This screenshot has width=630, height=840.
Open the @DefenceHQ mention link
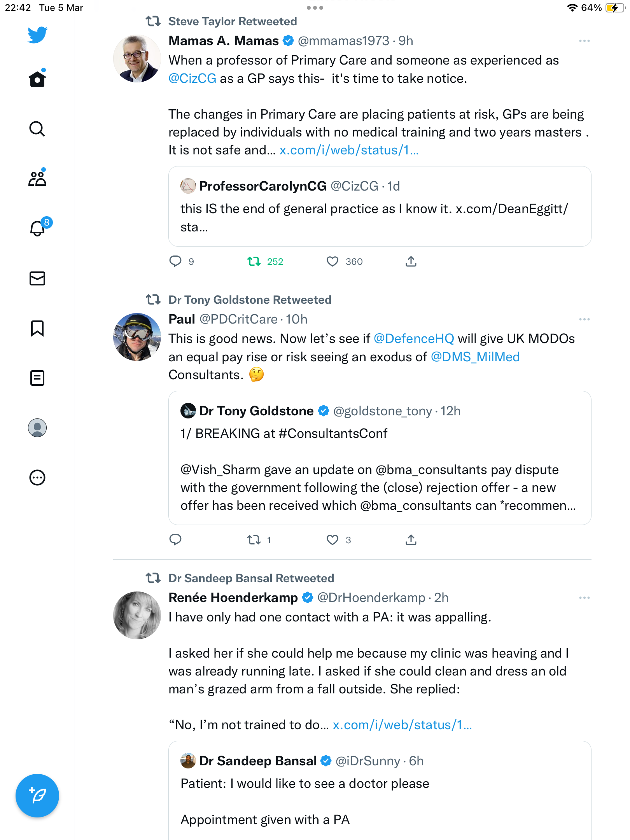414,339
